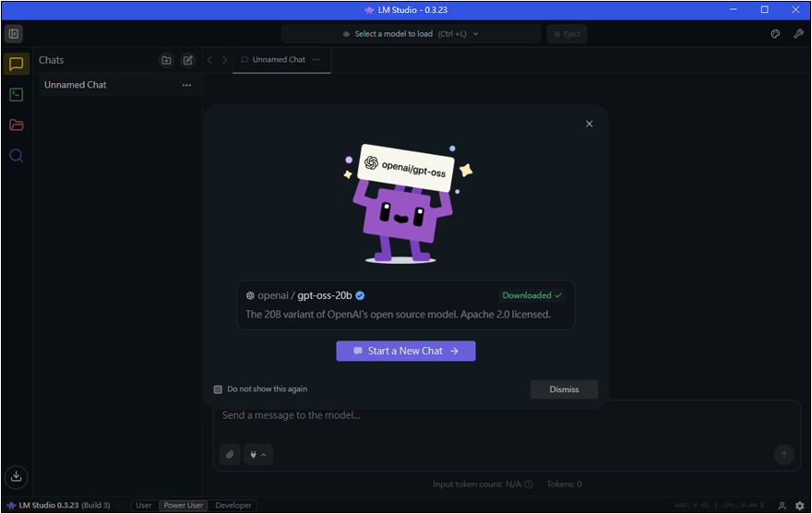Screen dimensions: 812x514
Task: Switch to Developer mode
Action: pyautogui.click(x=233, y=505)
